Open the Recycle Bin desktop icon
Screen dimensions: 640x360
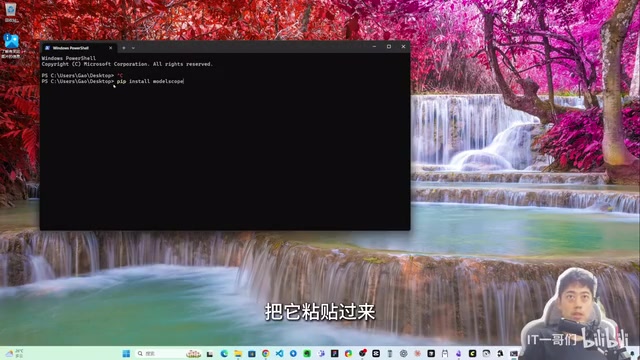click(x=11, y=12)
